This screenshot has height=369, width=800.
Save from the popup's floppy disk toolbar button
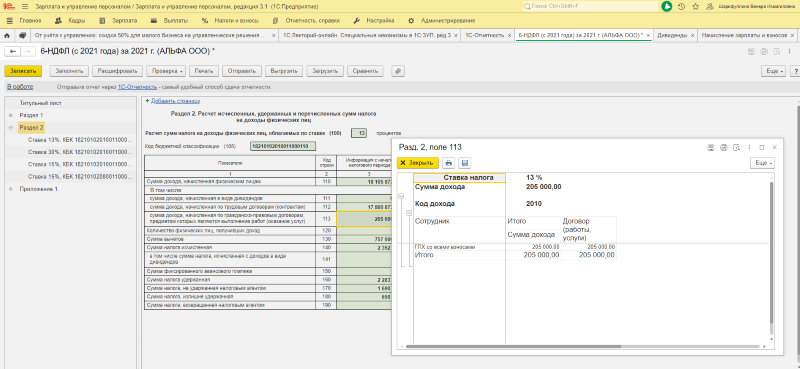click(x=464, y=163)
